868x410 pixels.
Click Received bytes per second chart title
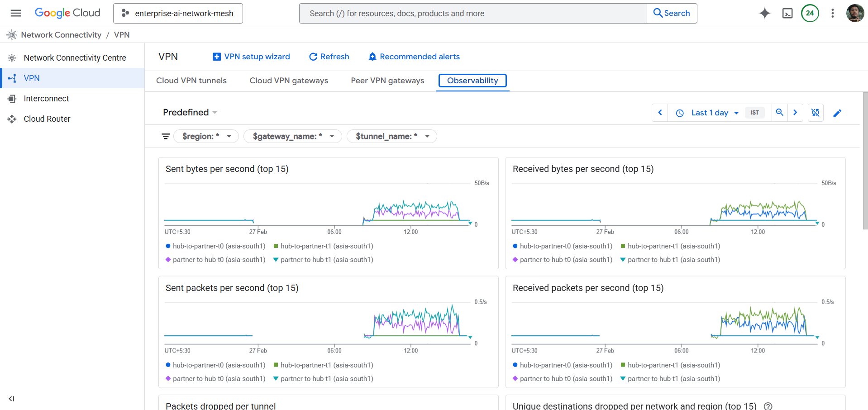pyautogui.click(x=583, y=169)
